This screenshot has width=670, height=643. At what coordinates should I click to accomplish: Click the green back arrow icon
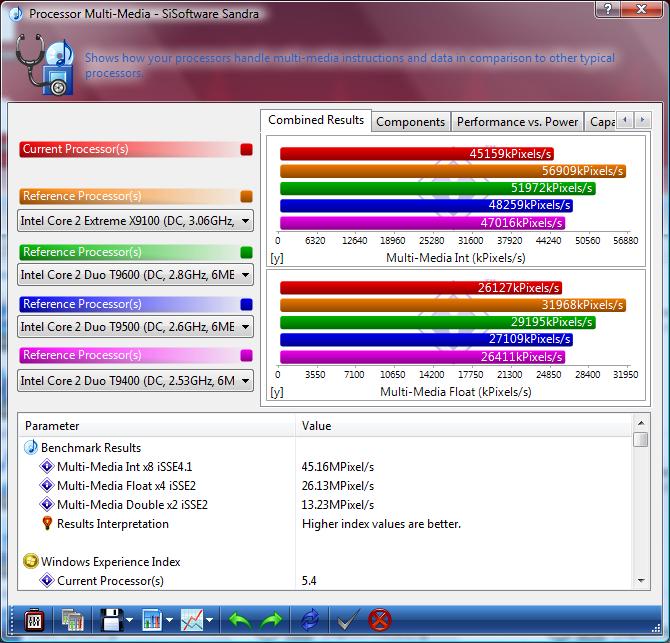coord(240,620)
